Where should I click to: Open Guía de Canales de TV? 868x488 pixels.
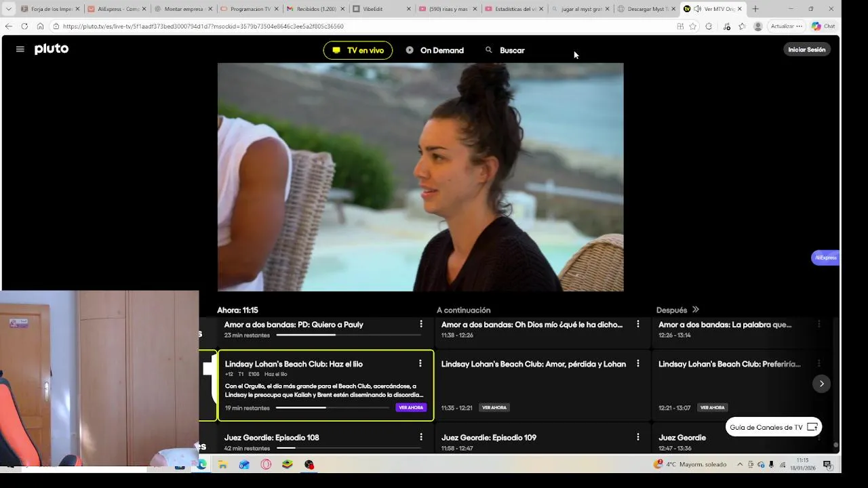point(774,427)
